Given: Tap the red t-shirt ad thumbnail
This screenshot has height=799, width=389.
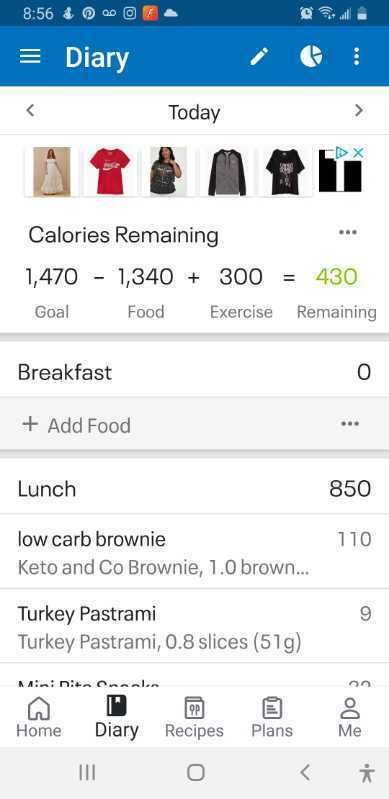Looking at the screenshot, I should pyautogui.click(x=110, y=171).
